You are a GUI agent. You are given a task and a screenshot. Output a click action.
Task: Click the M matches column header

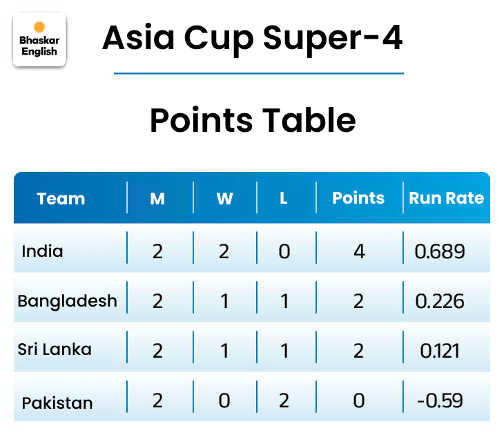157,199
